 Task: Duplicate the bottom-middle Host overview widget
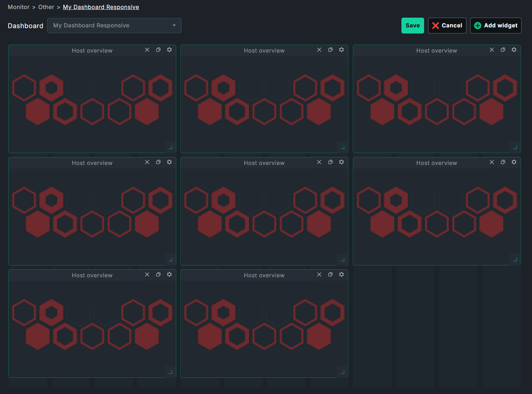click(330, 274)
